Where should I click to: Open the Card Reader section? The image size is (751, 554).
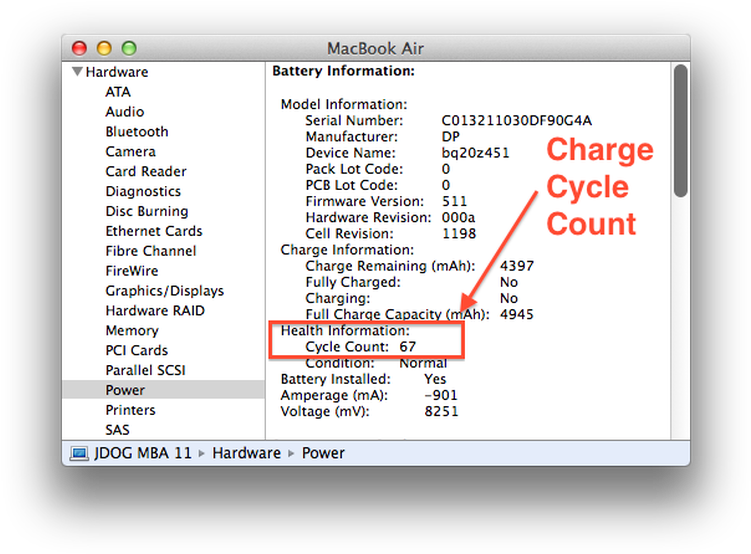coord(146,171)
